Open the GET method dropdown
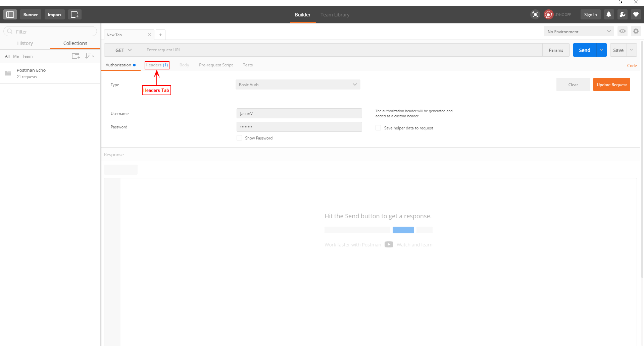 point(123,50)
